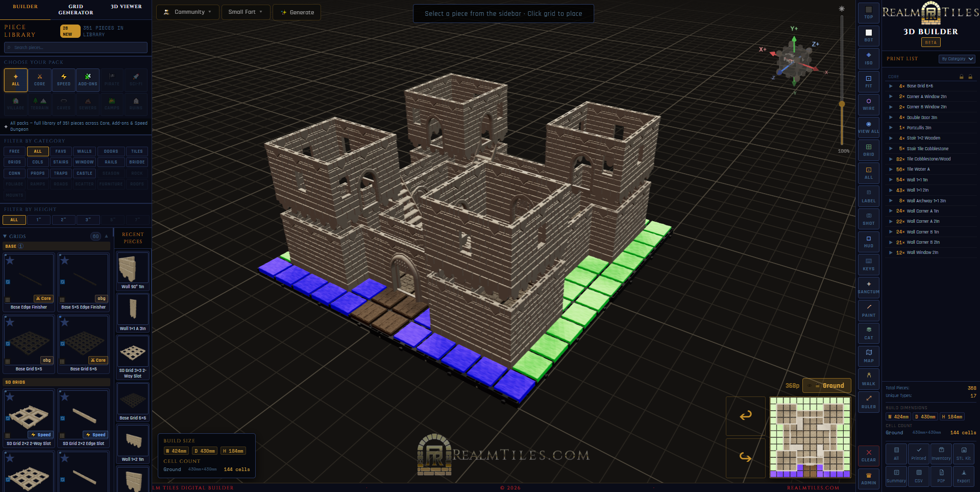Click the brightness sun icon above the slider
This screenshot has height=492, width=980.
tap(842, 9)
